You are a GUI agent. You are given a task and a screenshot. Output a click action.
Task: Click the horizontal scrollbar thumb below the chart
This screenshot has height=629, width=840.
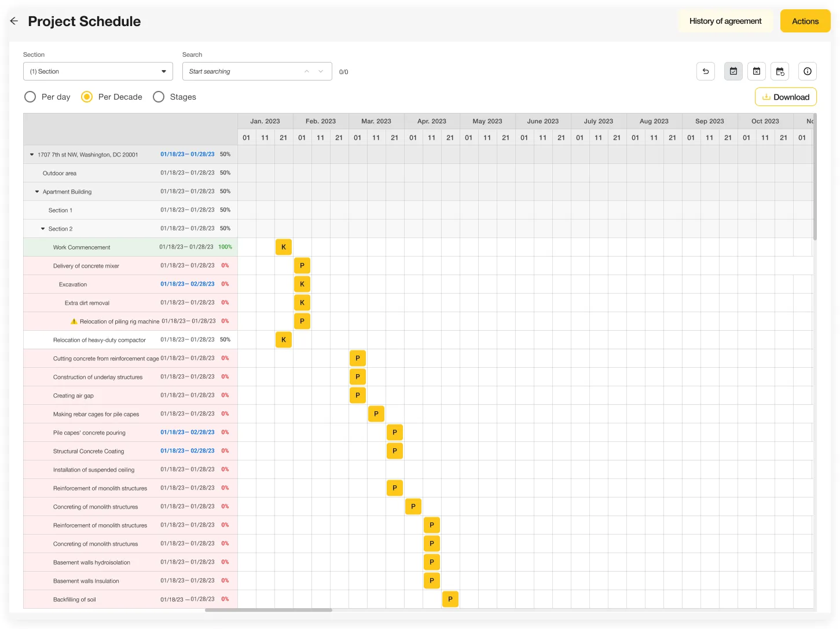click(x=269, y=610)
